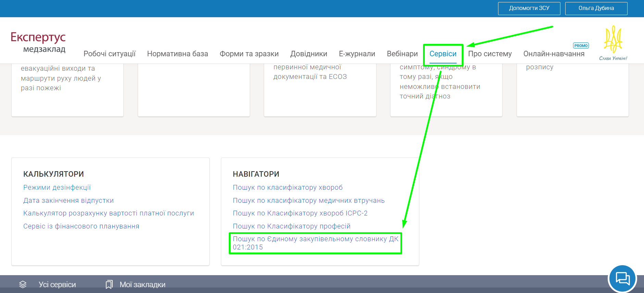This screenshot has width=644, height=293.
Task: Open the Режими дезінфекції calculator link
Action: point(57,187)
